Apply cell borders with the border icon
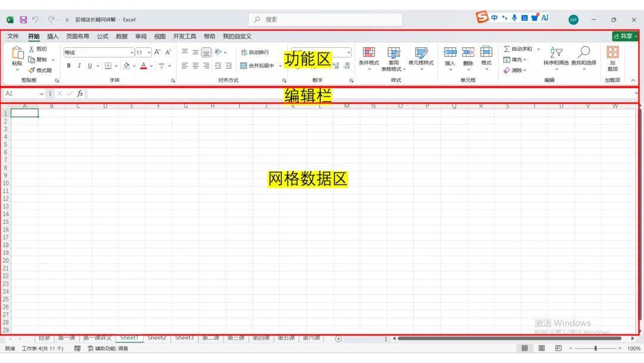The width and height of the screenshot is (644, 363). pos(108,66)
